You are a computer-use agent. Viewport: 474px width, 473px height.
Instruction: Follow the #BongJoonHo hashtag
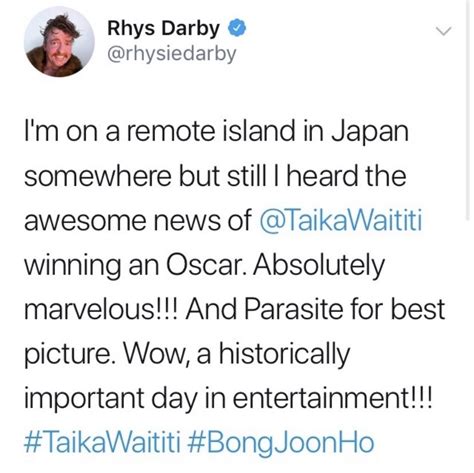pos(281,443)
